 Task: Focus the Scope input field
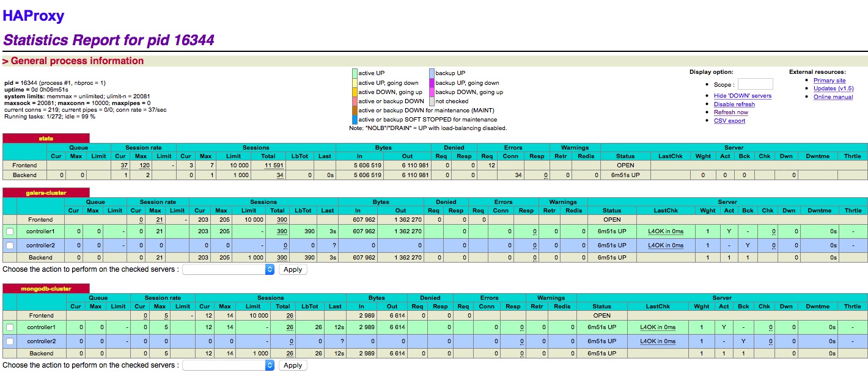(x=756, y=84)
